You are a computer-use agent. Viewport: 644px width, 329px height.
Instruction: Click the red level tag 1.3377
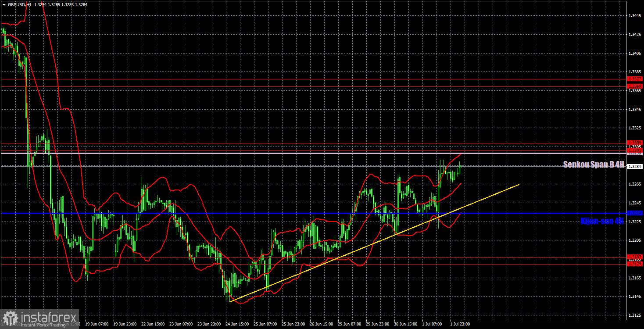click(x=635, y=79)
